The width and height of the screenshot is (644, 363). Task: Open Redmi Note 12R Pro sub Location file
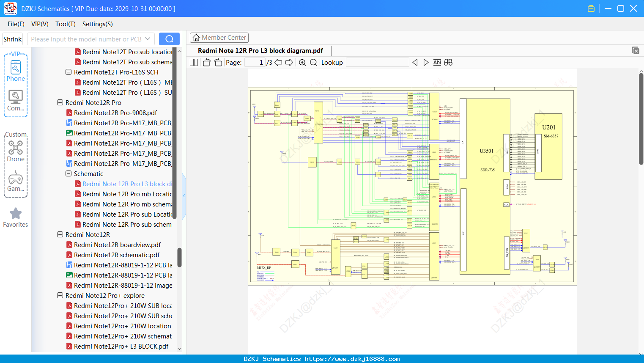(123, 214)
